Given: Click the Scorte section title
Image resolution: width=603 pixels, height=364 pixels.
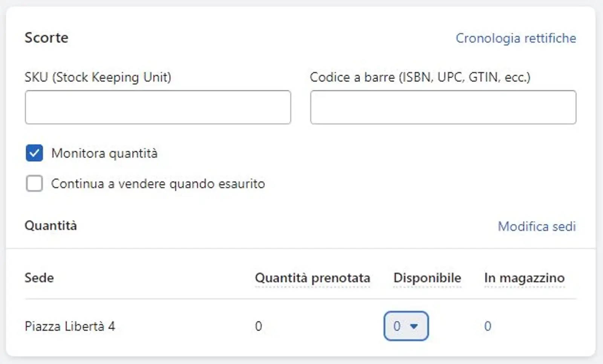Looking at the screenshot, I should tap(47, 37).
